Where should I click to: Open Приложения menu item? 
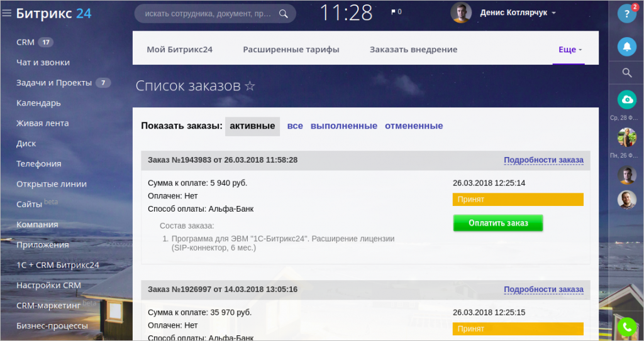click(x=42, y=245)
